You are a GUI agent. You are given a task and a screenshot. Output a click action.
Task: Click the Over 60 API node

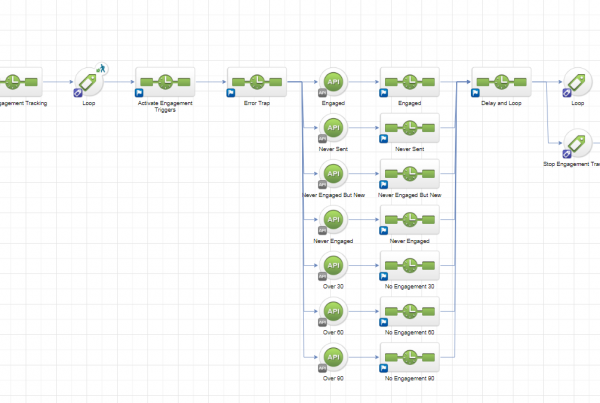point(334,311)
